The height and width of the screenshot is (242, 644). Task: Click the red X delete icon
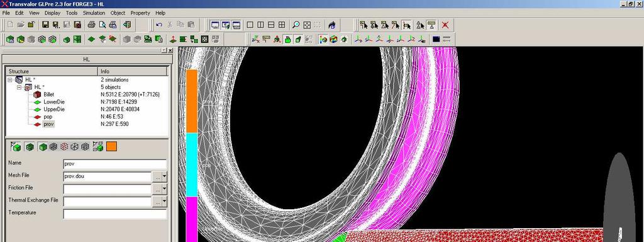tap(445, 25)
